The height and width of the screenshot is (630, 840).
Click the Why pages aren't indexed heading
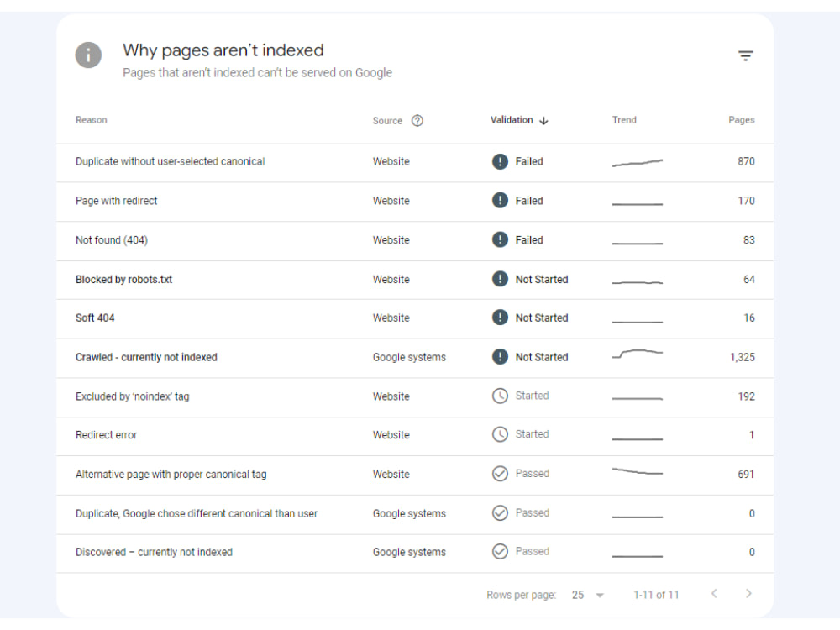point(223,50)
